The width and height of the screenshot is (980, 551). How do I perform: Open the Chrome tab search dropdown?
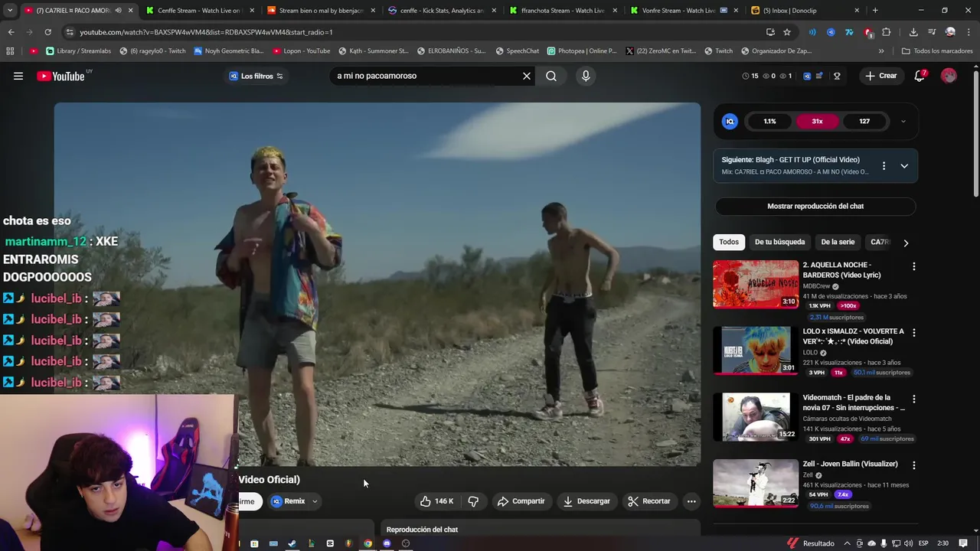(9, 11)
